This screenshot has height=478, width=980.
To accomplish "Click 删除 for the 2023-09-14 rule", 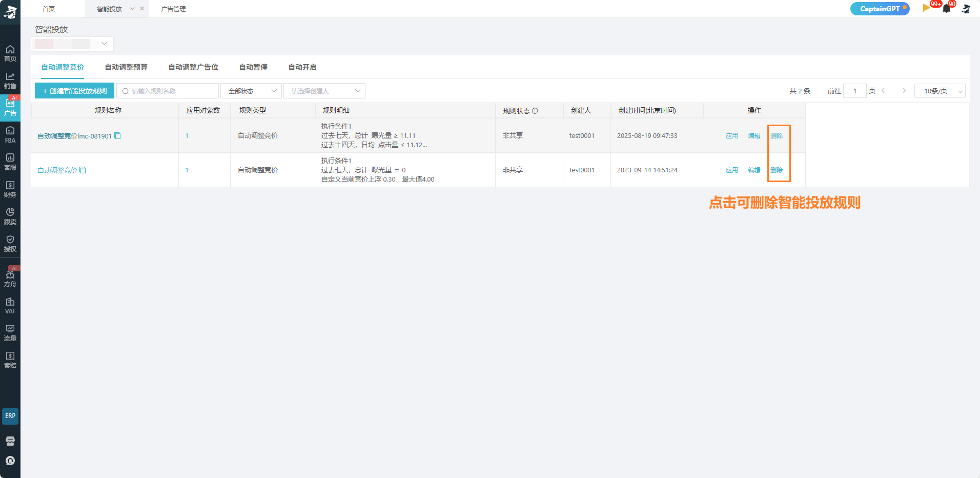I will 777,170.
